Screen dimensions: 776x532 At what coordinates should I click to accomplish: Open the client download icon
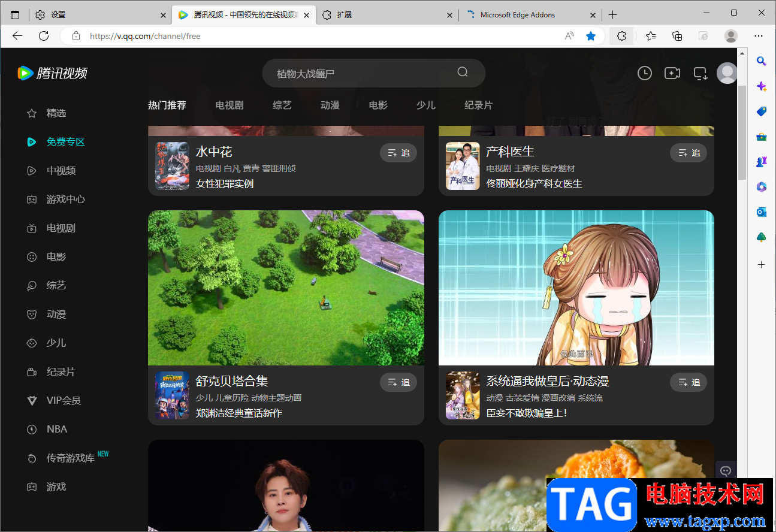[x=700, y=73]
